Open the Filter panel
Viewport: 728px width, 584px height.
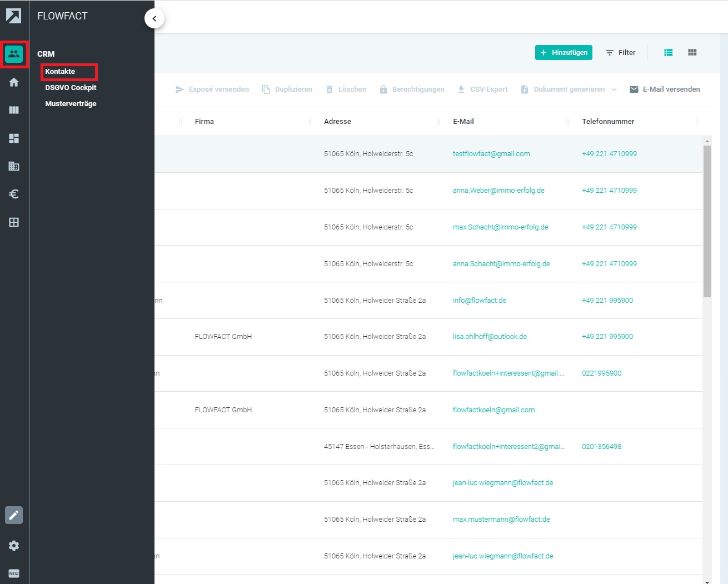[x=620, y=52]
